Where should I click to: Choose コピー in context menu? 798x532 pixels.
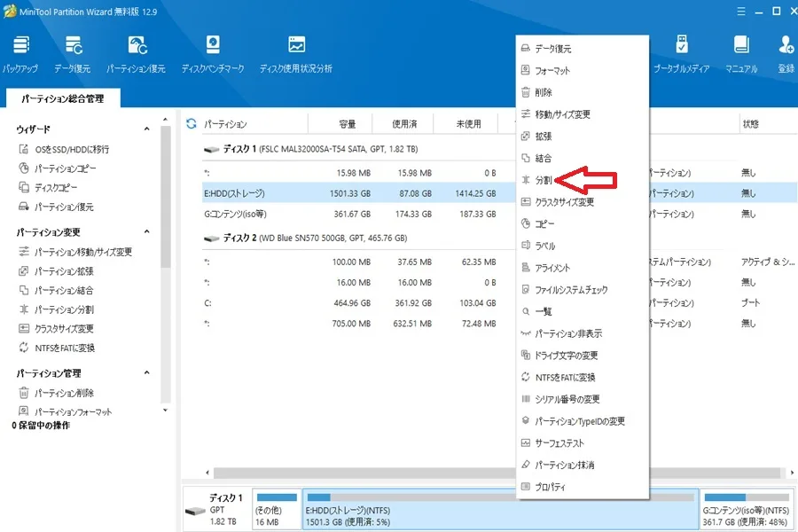tap(583, 224)
